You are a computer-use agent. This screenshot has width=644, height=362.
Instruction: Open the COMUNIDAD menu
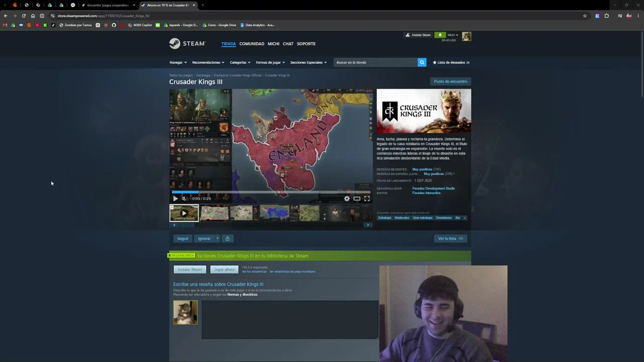tap(252, 44)
